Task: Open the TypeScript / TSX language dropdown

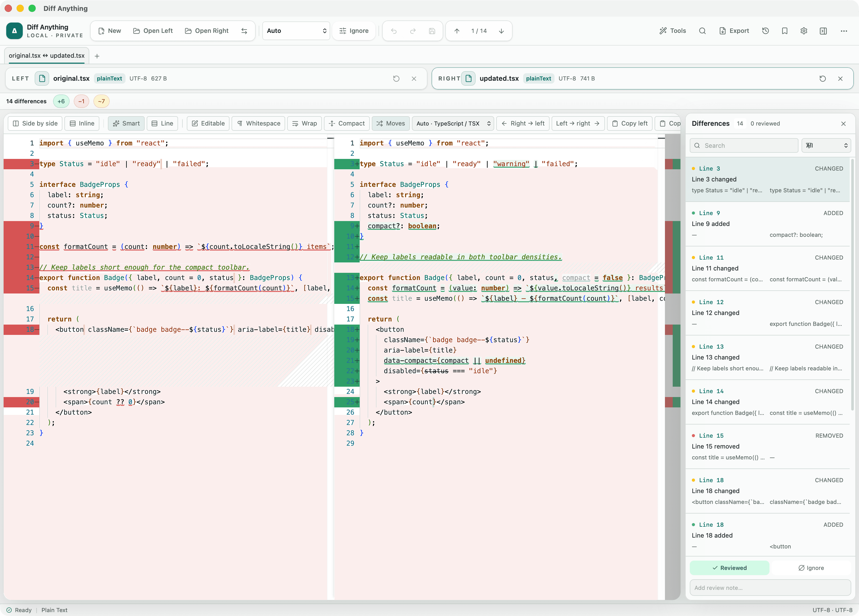Action: pos(453,123)
